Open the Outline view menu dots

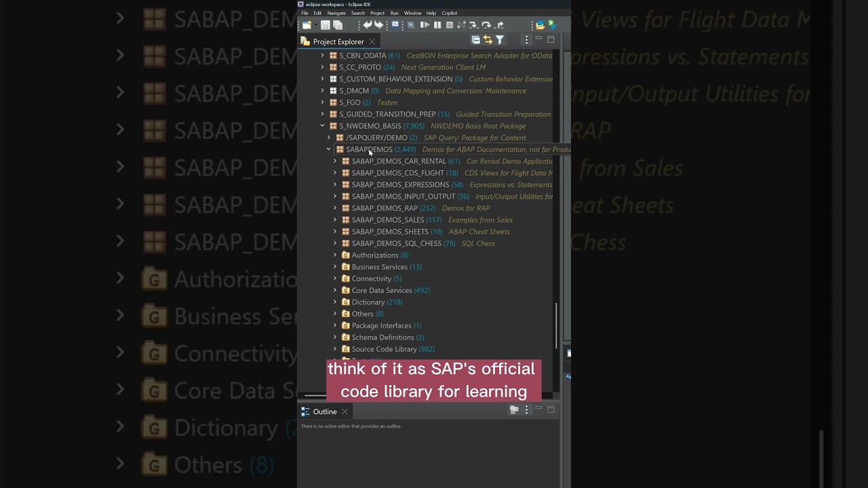tap(526, 409)
